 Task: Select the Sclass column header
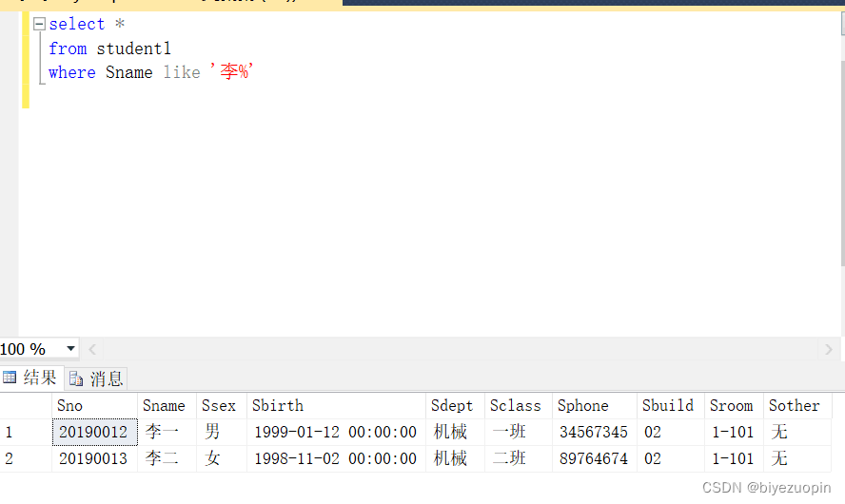519,405
